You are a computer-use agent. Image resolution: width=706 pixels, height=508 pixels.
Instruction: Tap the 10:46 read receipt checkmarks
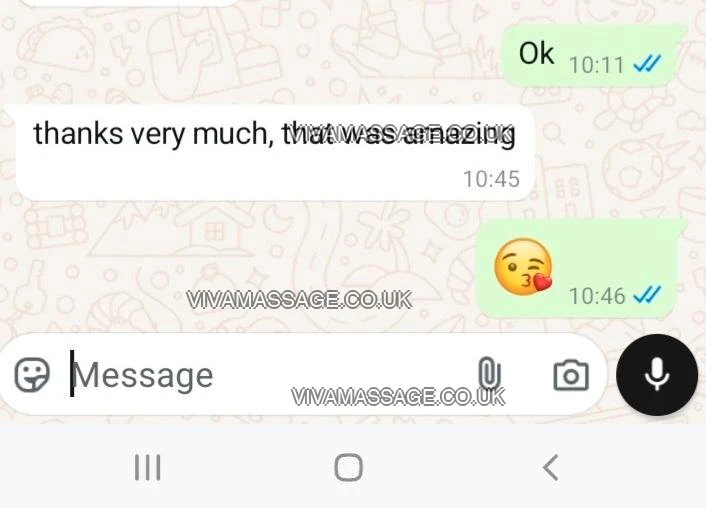pos(647,295)
